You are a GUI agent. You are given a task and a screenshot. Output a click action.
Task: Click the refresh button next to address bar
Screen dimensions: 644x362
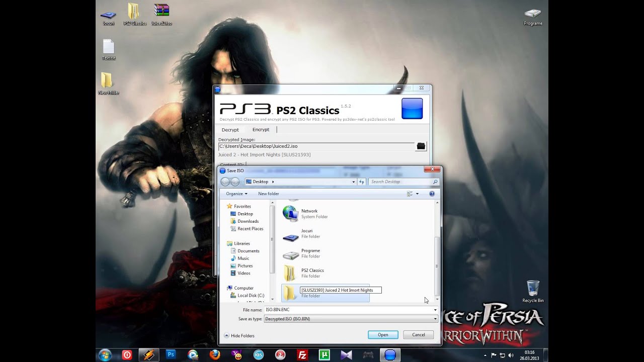pyautogui.click(x=362, y=182)
